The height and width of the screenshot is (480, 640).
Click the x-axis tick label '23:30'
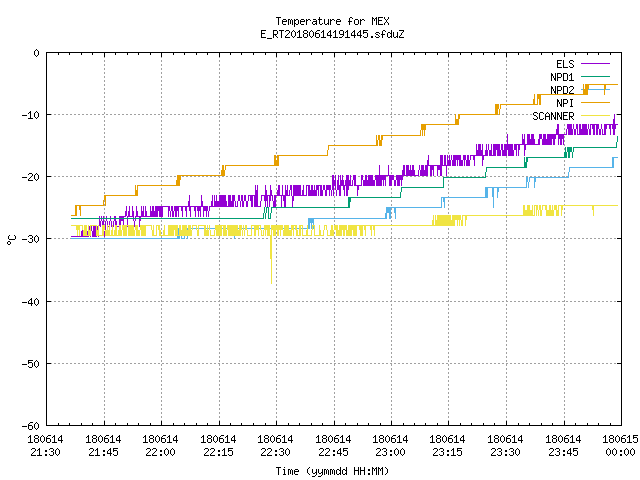click(506, 453)
